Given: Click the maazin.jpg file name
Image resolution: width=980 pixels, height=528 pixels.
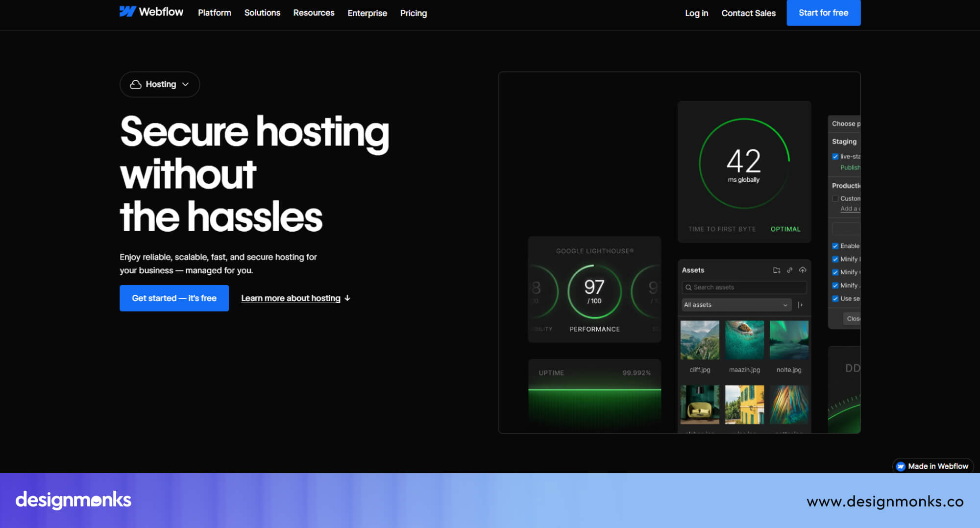Looking at the screenshot, I should click(x=744, y=370).
